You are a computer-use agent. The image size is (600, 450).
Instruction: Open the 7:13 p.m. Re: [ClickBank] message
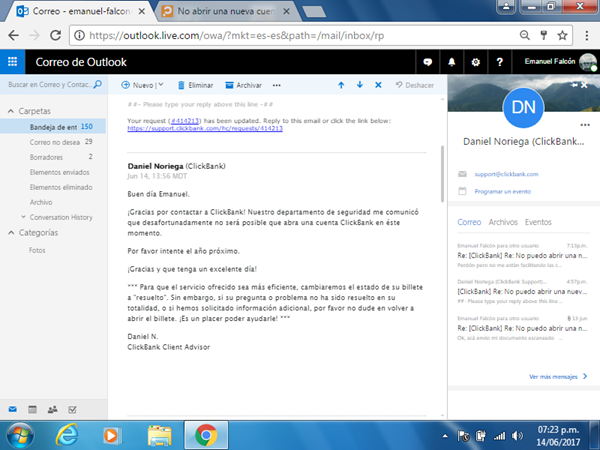(522, 255)
